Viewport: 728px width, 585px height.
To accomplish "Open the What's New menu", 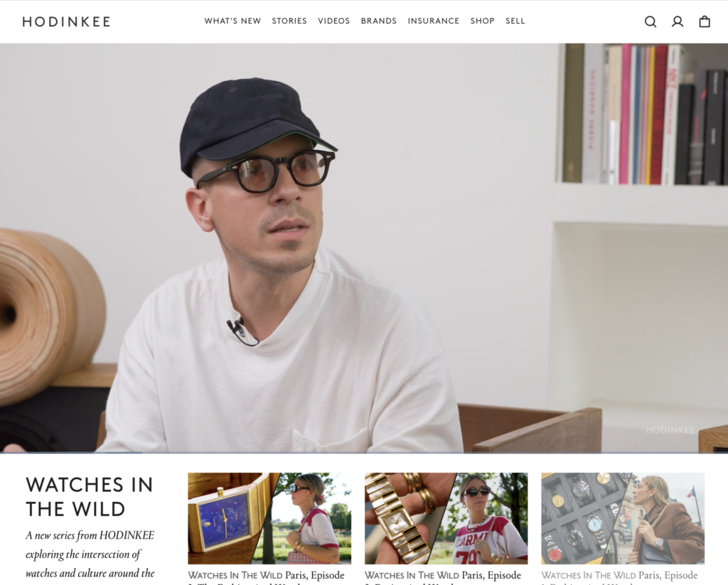I will tap(232, 21).
